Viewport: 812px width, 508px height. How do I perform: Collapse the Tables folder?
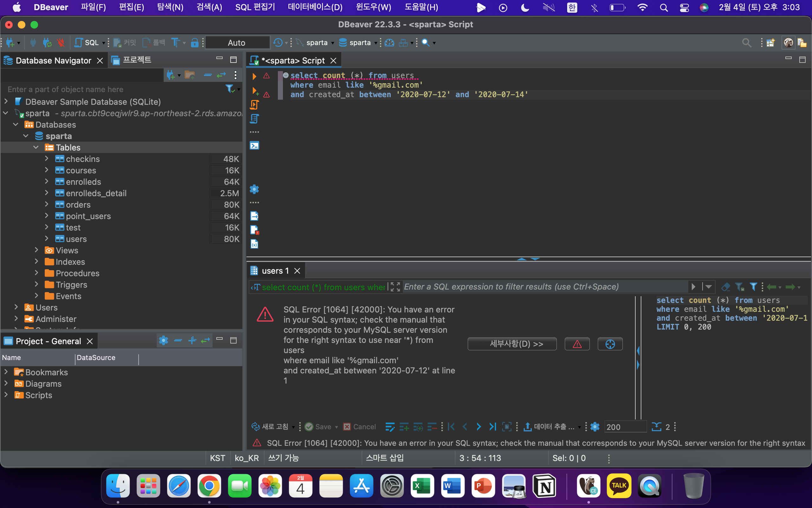[x=36, y=147]
